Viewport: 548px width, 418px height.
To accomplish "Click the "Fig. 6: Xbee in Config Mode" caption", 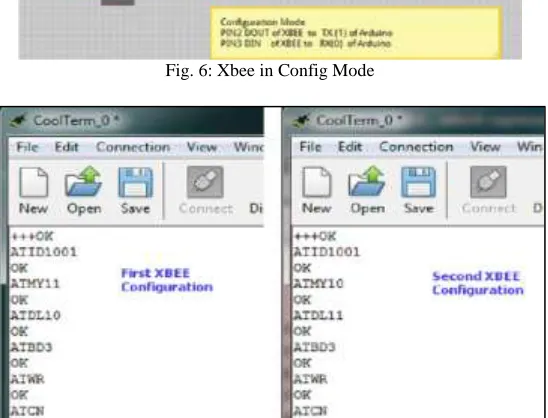I will (x=270, y=71).
